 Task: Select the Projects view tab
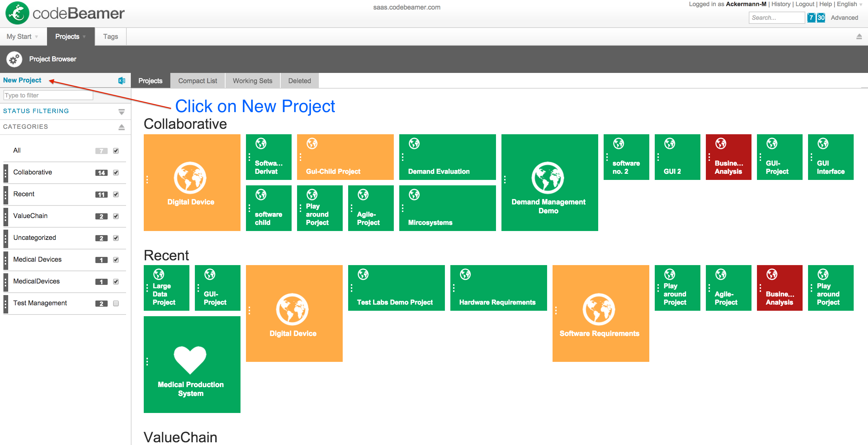coord(150,81)
